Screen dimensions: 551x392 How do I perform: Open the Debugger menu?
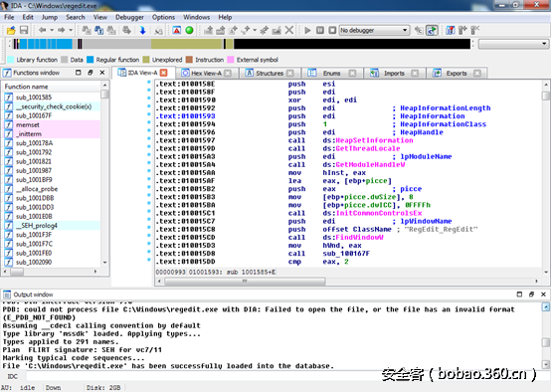[x=129, y=17]
